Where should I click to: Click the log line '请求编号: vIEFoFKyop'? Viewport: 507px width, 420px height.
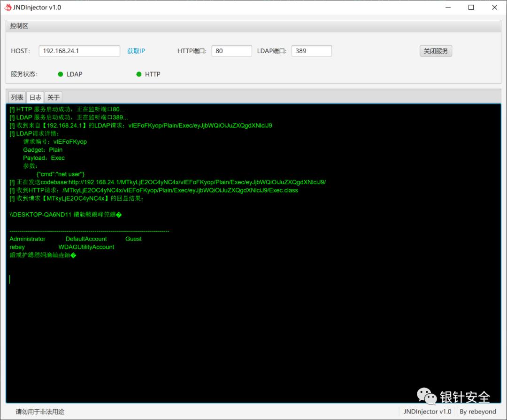(x=55, y=142)
